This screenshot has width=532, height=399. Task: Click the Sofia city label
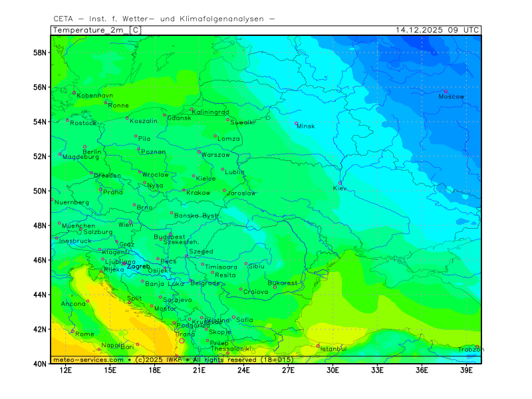click(245, 320)
